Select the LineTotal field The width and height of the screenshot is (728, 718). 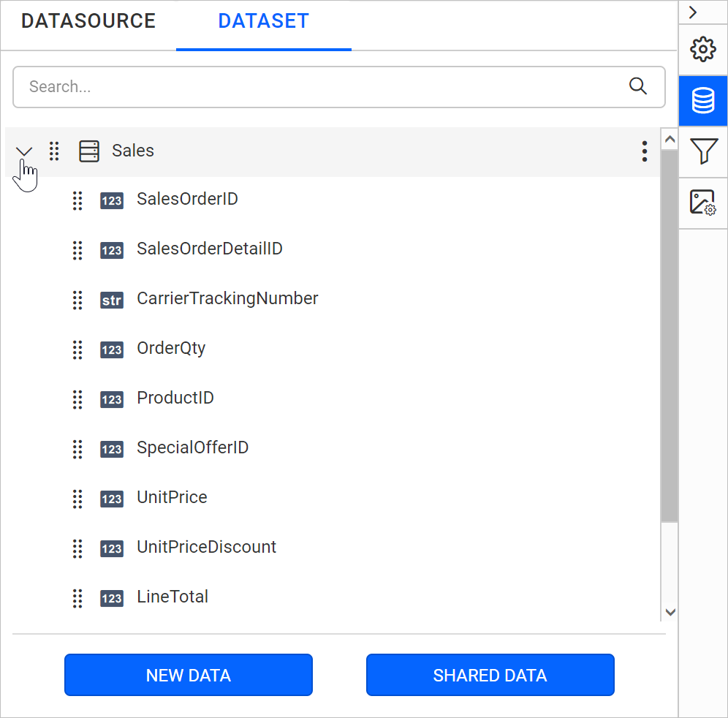tap(172, 597)
